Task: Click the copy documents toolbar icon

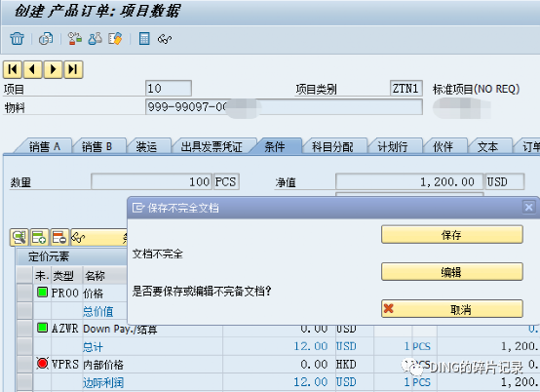Action: 46,39
